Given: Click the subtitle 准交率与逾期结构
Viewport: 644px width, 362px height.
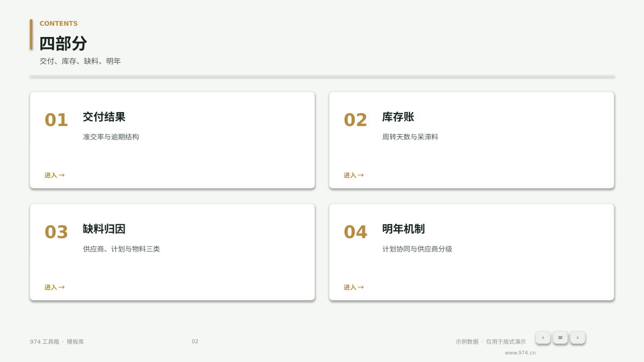Looking at the screenshot, I should pos(111,137).
